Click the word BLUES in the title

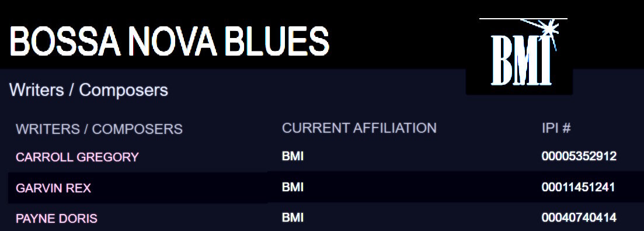277,41
